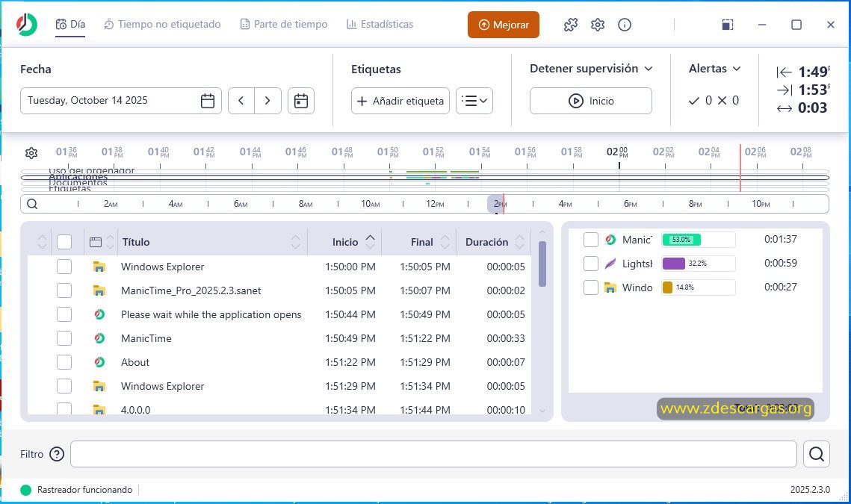851x504 pixels.
Task: Open settings gear in top toolbar
Action: (x=598, y=25)
